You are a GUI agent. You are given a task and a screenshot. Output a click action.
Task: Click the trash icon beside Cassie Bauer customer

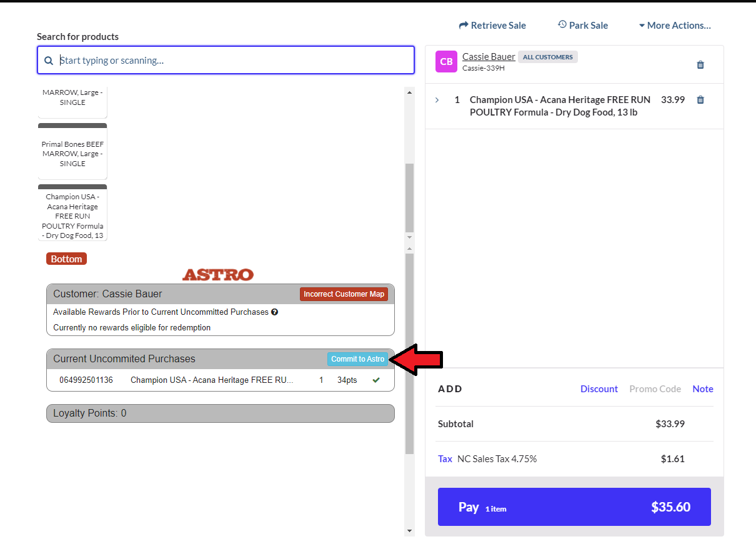[x=700, y=65]
